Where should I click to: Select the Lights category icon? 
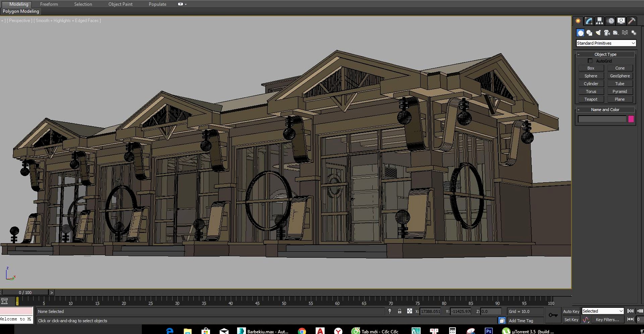click(x=598, y=33)
